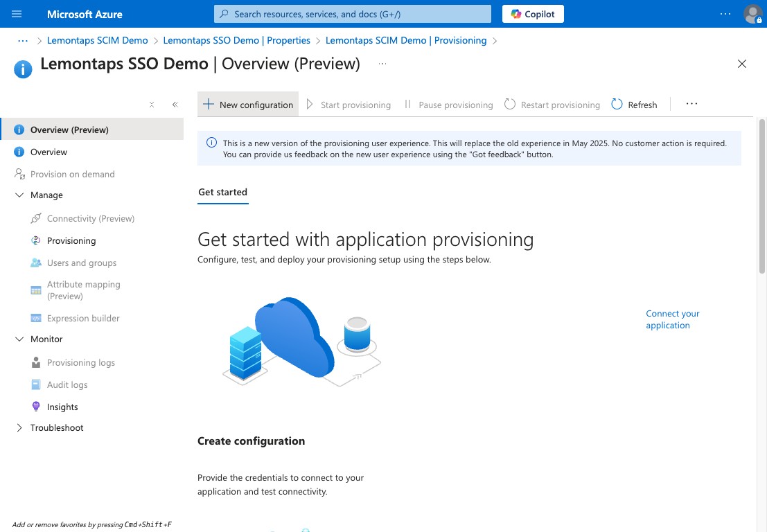The image size is (767, 532).
Task: Open the Lemontaps SCIM Demo | Provisioning breadcrumb
Action: (406, 41)
